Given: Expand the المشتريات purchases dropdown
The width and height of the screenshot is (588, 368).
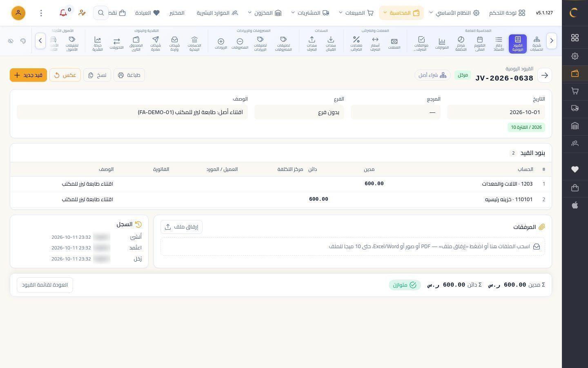Looking at the screenshot, I should tap(310, 13).
